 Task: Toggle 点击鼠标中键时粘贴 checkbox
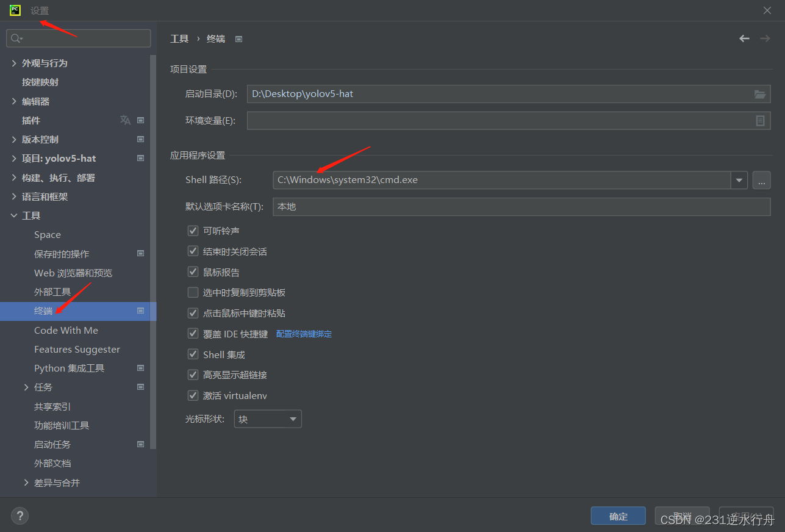(193, 313)
